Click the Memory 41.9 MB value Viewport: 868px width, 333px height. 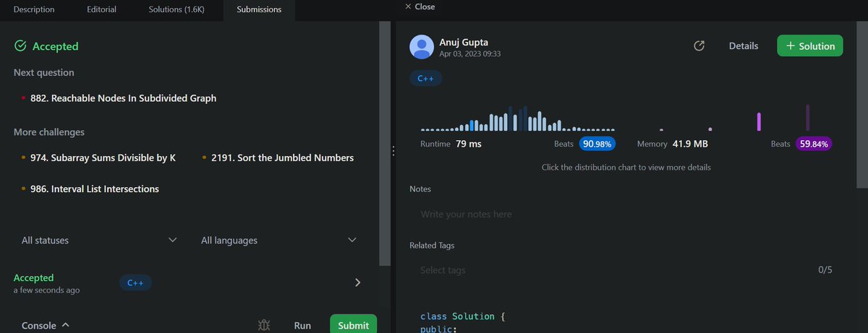click(x=690, y=144)
